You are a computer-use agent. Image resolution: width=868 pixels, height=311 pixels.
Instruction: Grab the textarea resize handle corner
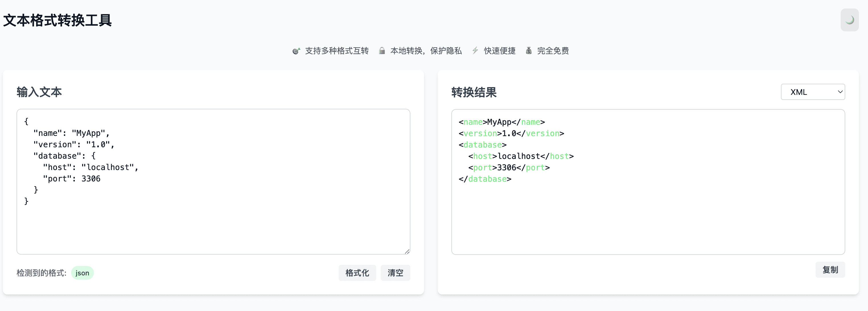[x=407, y=251]
